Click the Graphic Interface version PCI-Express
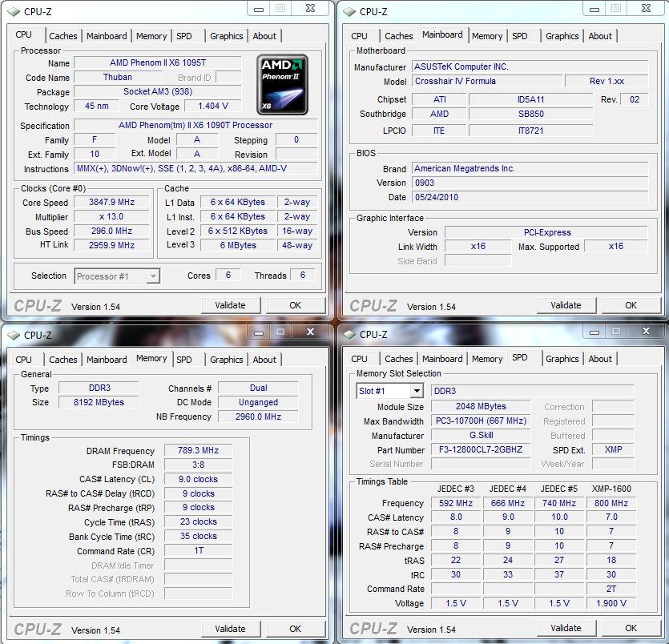Image resolution: width=669 pixels, height=644 pixels. click(546, 232)
